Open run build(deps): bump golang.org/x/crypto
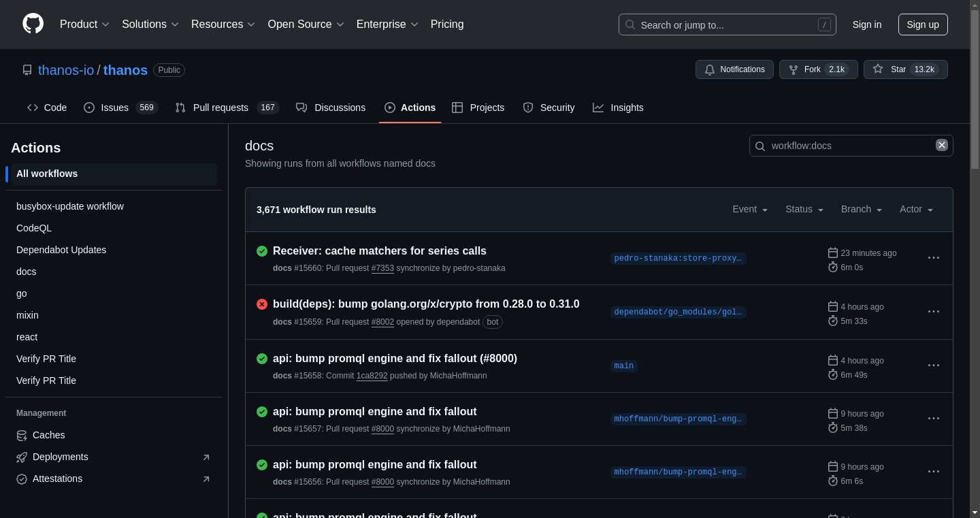This screenshot has width=980, height=518. [426, 304]
